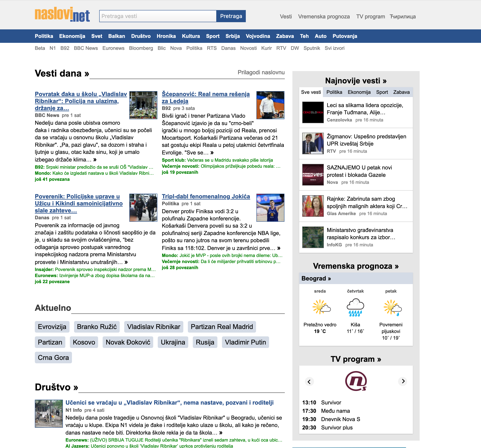This screenshot has width=481, height=448.
Task: Open Vremenska prognoza header link
Action: [x=324, y=16]
